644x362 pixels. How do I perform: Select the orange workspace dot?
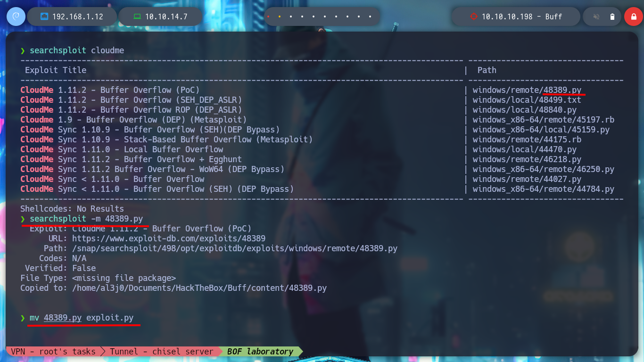280,16
